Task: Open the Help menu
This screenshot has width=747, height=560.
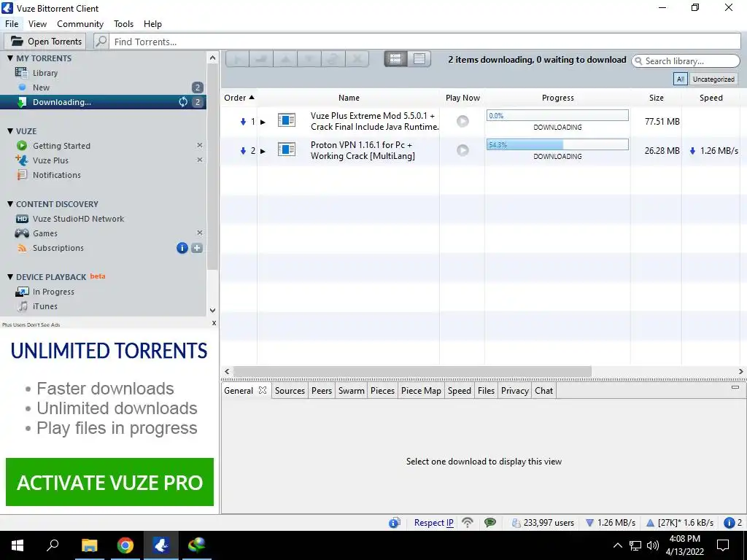Action: (x=152, y=24)
